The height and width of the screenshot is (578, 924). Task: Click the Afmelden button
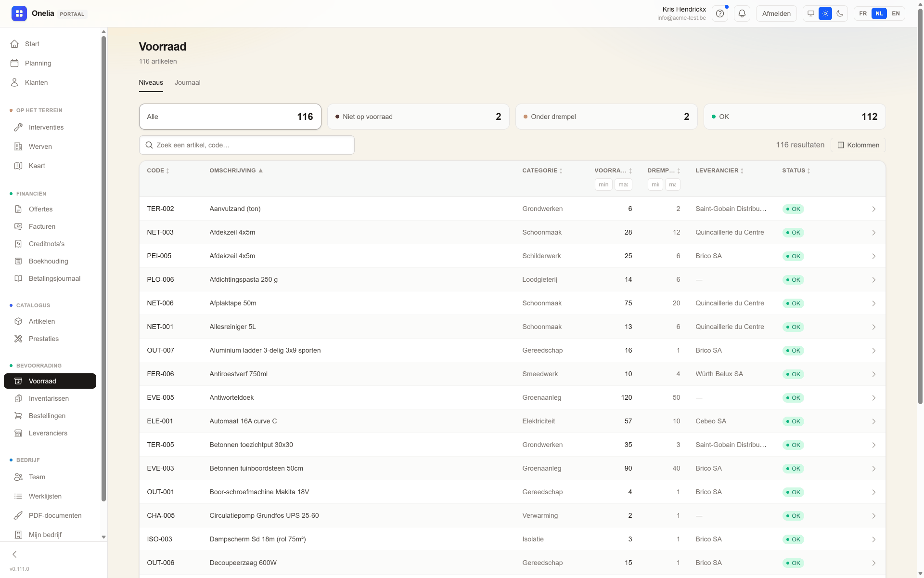[x=776, y=13]
